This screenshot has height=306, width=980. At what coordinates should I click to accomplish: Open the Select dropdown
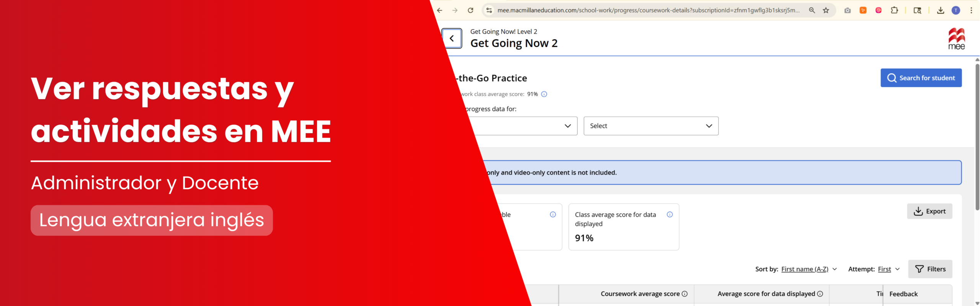tap(651, 126)
